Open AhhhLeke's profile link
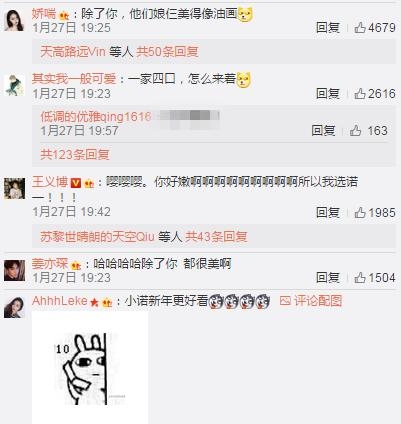The width and height of the screenshot is (401, 424). [60, 301]
